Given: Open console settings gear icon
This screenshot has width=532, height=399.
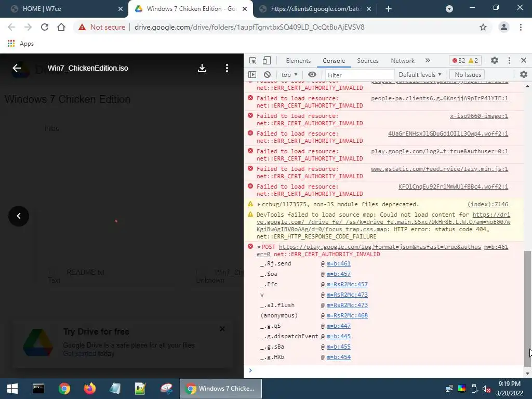Looking at the screenshot, I should click(x=524, y=74).
